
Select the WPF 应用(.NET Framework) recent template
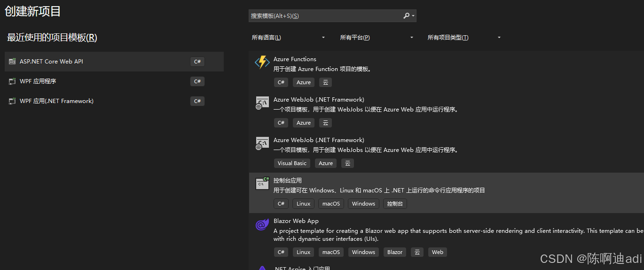[114, 101]
